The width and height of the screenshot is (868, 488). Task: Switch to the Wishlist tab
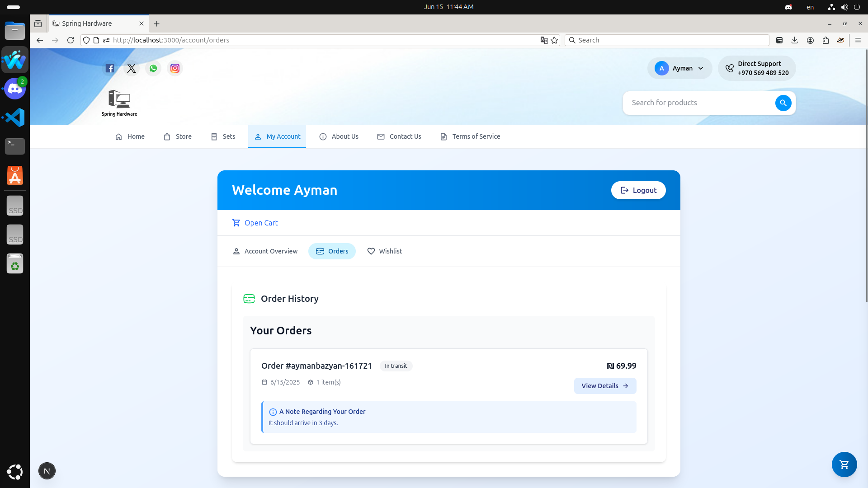(x=384, y=251)
